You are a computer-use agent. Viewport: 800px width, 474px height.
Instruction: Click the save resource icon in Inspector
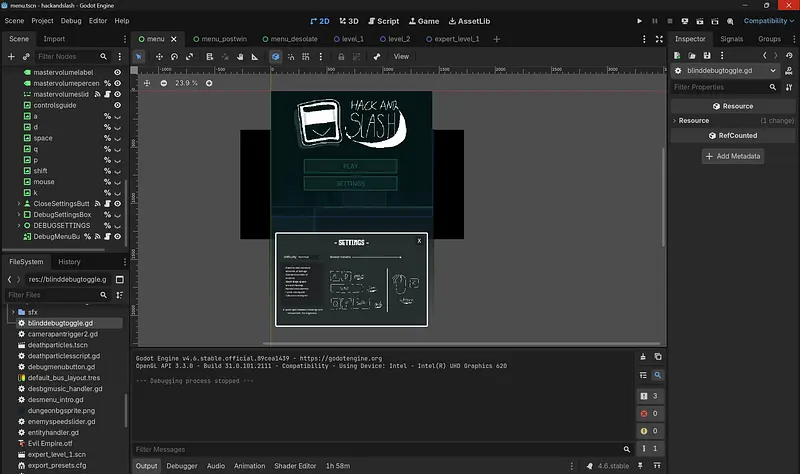pos(707,55)
